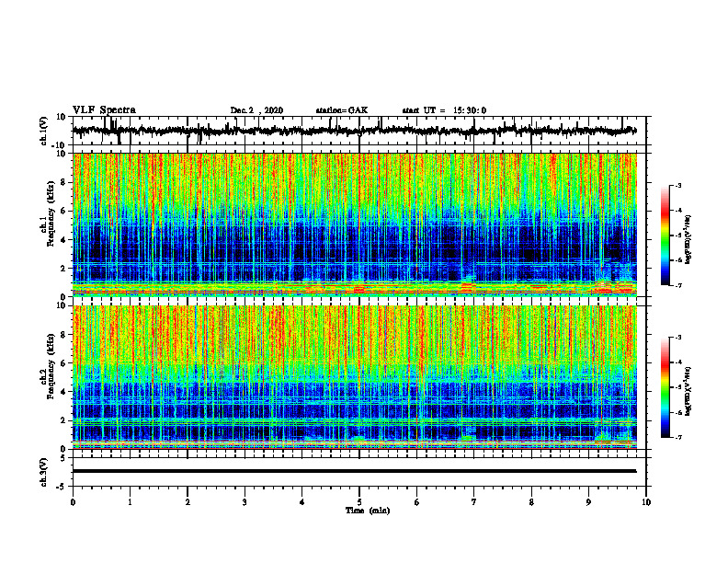Screen dimensions: 728x563
Task: Select the "start UT = 15:30:0" header text
Action: click(x=444, y=110)
